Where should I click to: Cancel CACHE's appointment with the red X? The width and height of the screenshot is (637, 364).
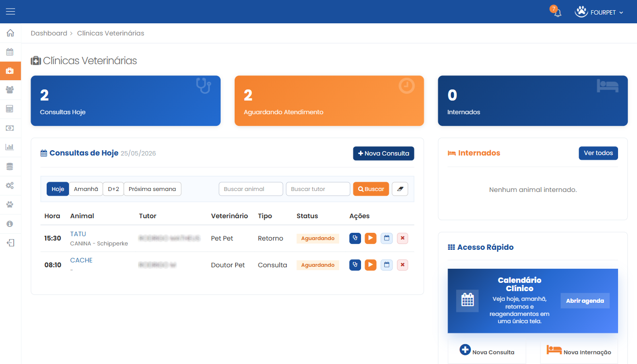point(402,265)
